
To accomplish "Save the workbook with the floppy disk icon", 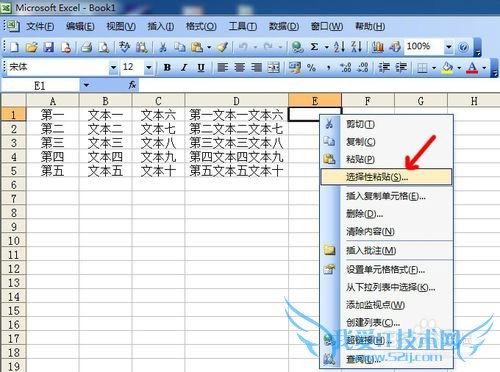I will pyautogui.click(x=49, y=47).
